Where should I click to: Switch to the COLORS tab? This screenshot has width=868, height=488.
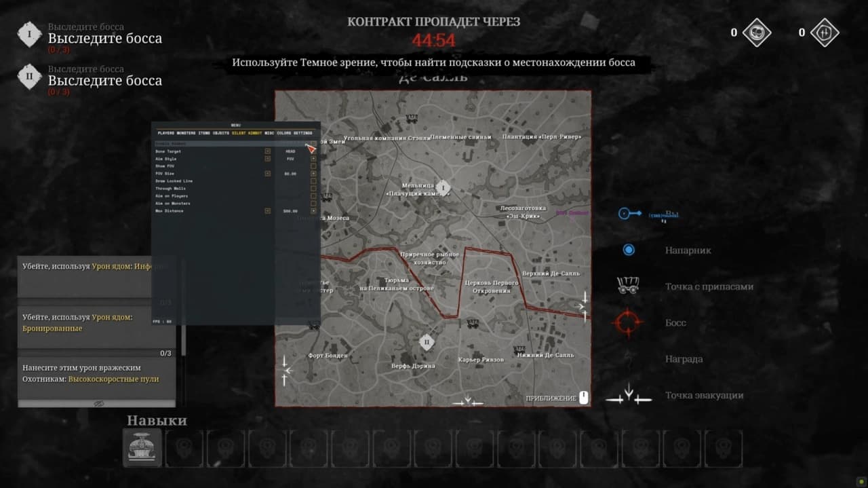pyautogui.click(x=283, y=133)
